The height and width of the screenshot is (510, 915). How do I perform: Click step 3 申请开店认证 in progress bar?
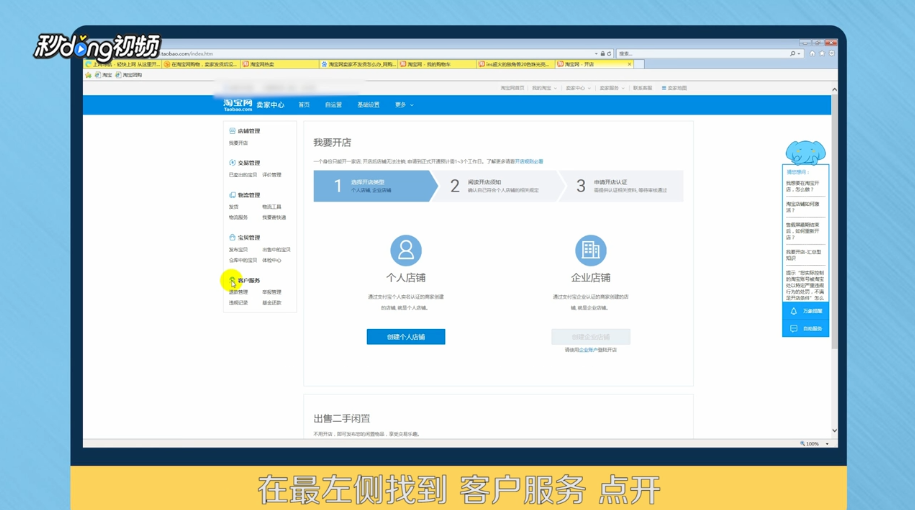pyautogui.click(x=622, y=186)
